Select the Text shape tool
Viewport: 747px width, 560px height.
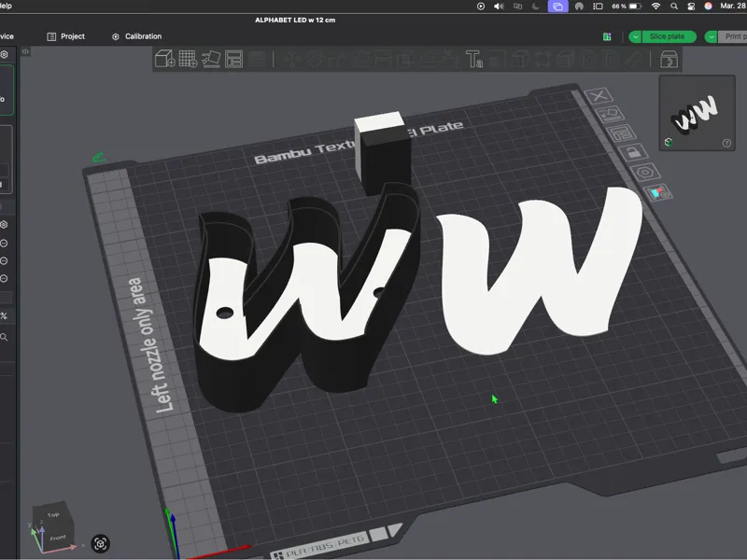click(x=474, y=60)
